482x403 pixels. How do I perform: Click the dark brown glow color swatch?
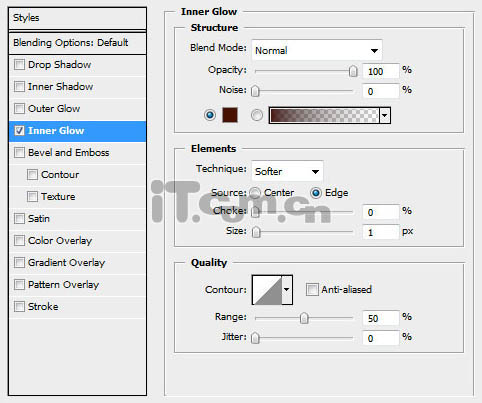pyautogui.click(x=230, y=115)
